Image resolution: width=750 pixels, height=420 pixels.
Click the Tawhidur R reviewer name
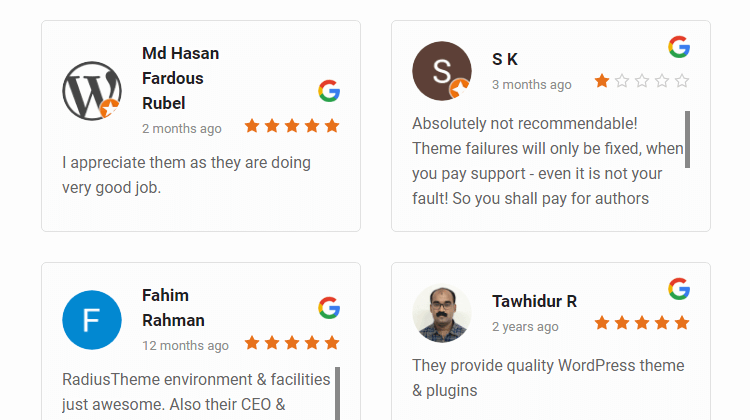[x=534, y=301]
